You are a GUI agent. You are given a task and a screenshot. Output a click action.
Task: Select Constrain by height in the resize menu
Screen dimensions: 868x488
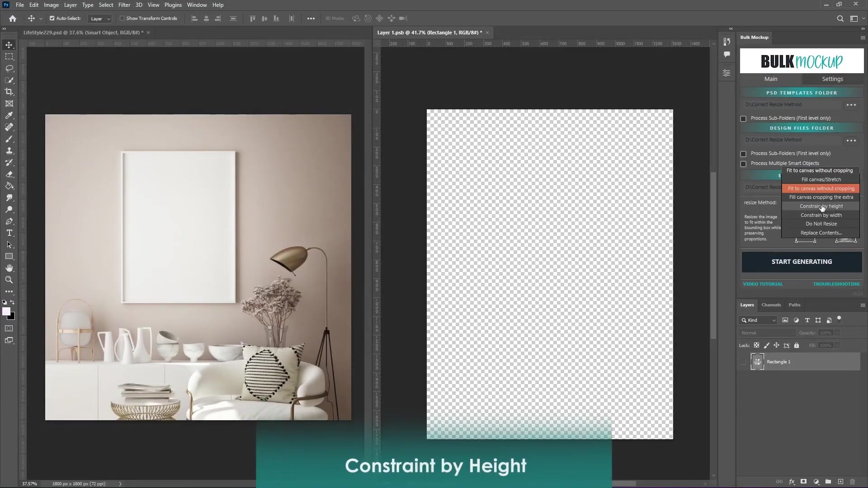coord(821,206)
